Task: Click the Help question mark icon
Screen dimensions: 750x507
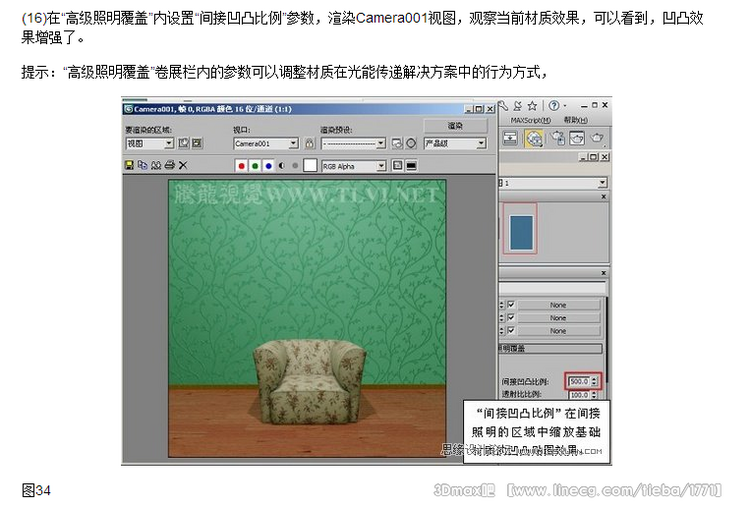Action: coord(553,105)
